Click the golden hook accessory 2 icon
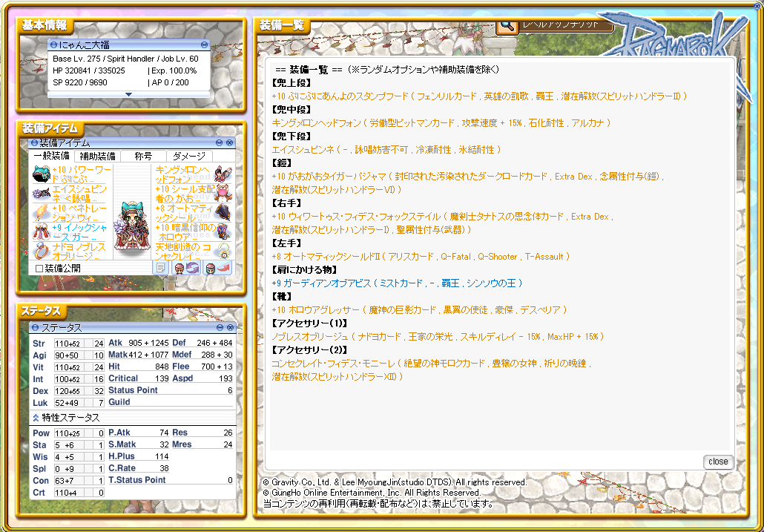The height and width of the screenshot is (532, 764). tap(223, 251)
